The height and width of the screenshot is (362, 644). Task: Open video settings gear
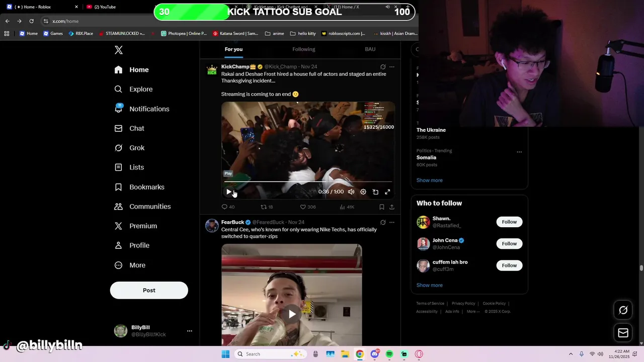coord(363,192)
